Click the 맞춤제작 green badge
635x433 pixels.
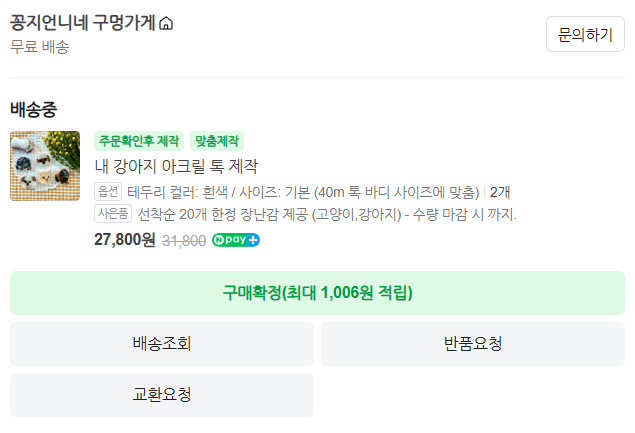click(x=217, y=141)
